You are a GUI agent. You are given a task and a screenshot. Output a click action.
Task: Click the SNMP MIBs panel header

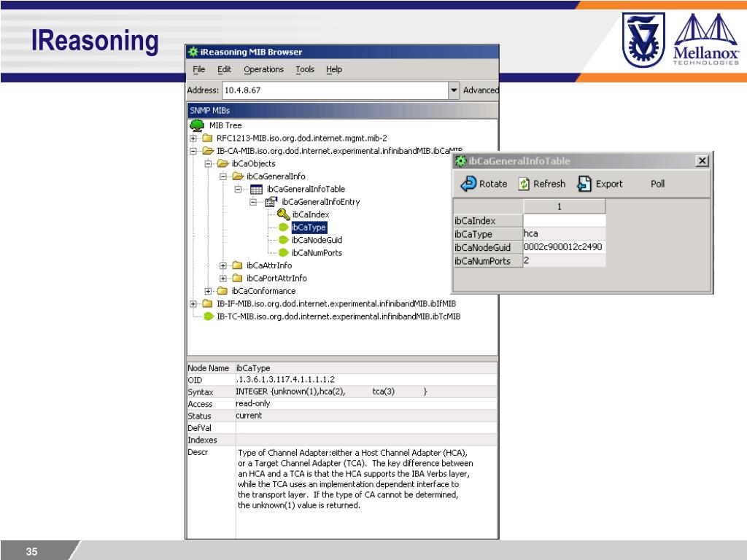pos(343,110)
